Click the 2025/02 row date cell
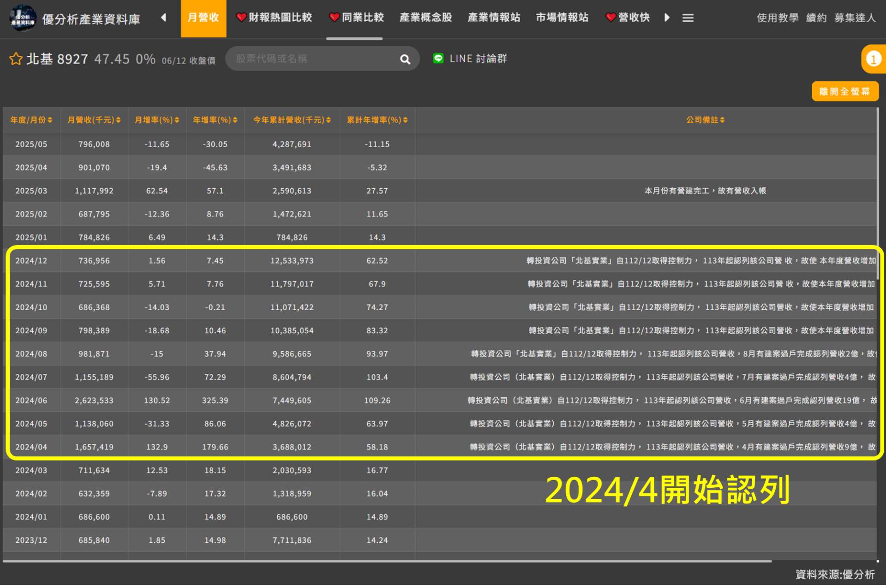The height and width of the screenshot is (588, 886). 31,215
